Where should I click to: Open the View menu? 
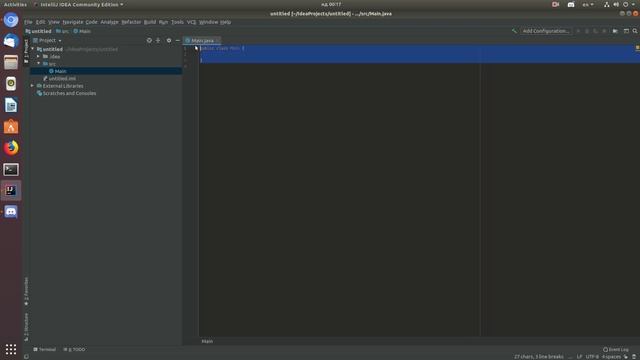point(54,22)
